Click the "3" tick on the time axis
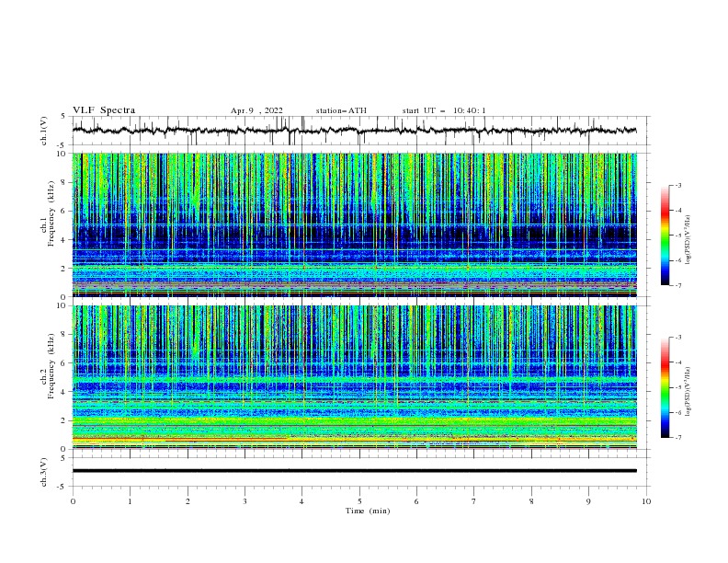 click(x=245, y=501)
